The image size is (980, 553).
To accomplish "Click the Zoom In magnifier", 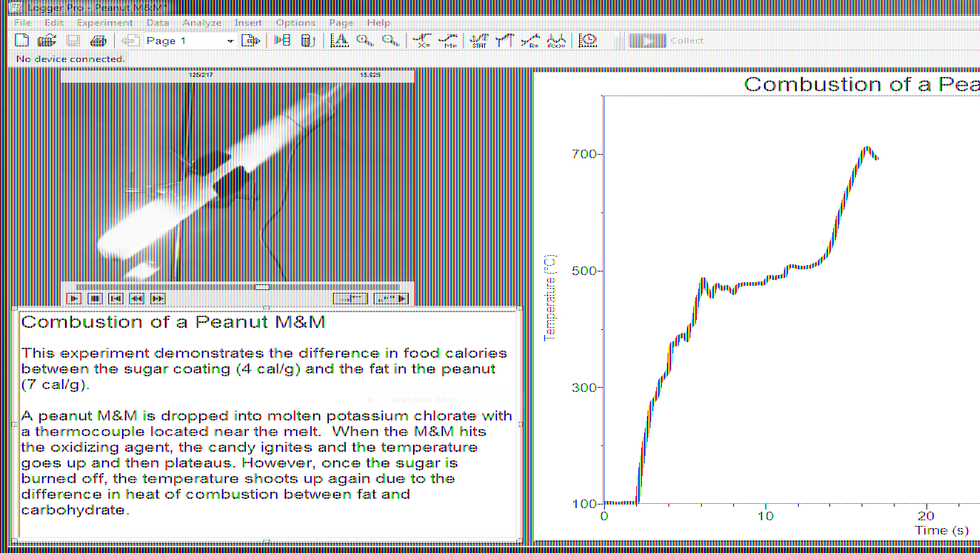I will tap(364, 41).
